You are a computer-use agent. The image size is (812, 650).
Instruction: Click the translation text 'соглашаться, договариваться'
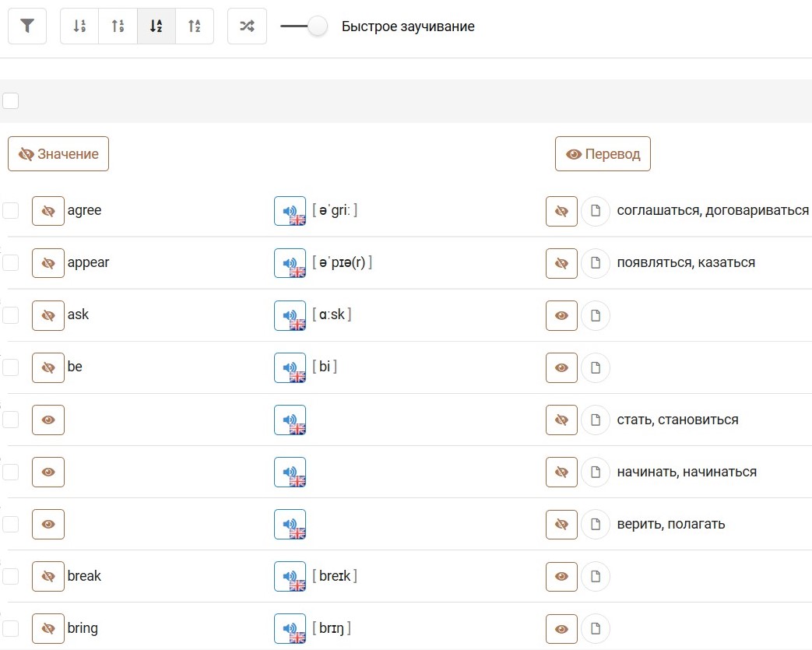[x=712, y=210]
